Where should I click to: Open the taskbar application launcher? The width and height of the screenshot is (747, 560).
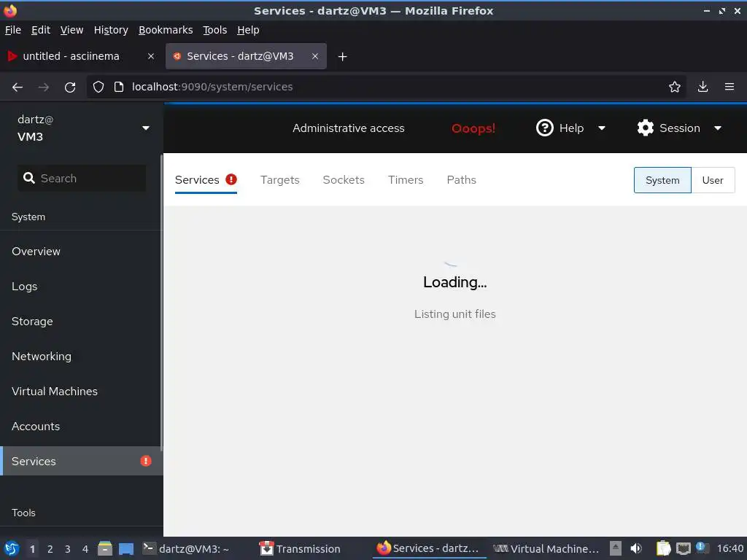(x=11, y=548)
